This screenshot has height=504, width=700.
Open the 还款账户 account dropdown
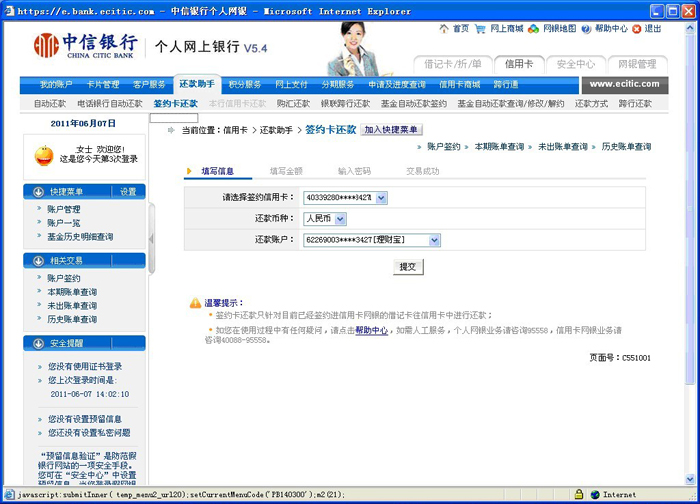tap(434, 240)
